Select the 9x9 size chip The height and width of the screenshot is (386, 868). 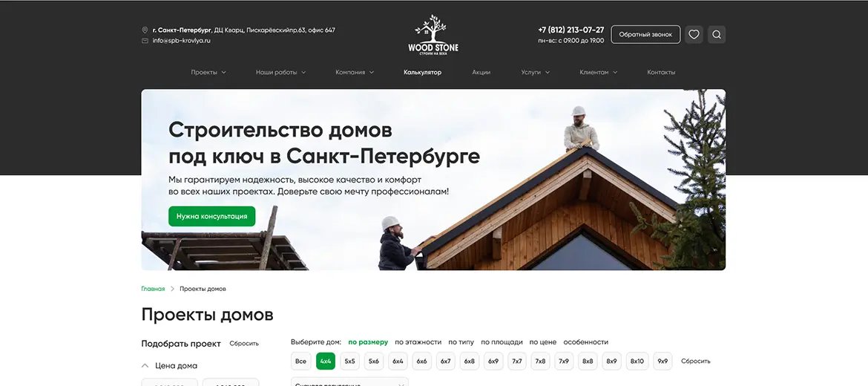pyautogui.click(x=662, y=361)
